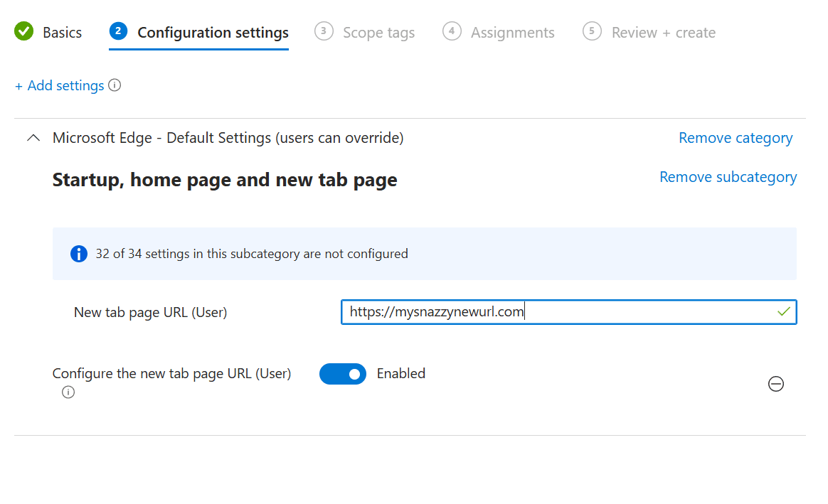Collapse Microsoft Edge Default Settings category chevron
The image size is (828, 504).
[33, 138]
